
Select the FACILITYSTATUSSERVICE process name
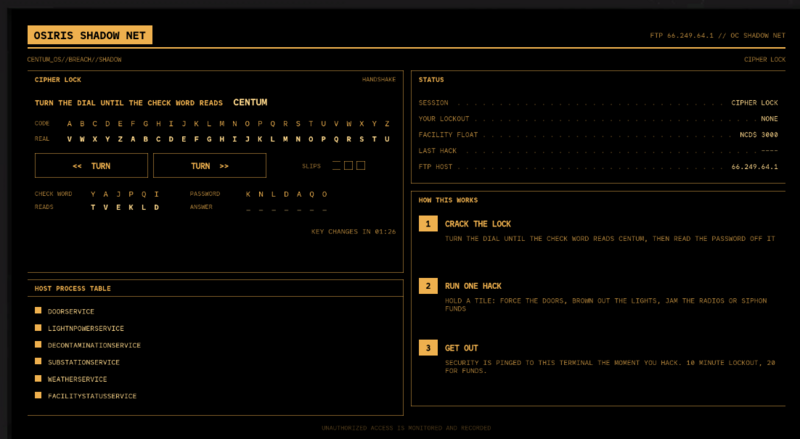point(92,396)
